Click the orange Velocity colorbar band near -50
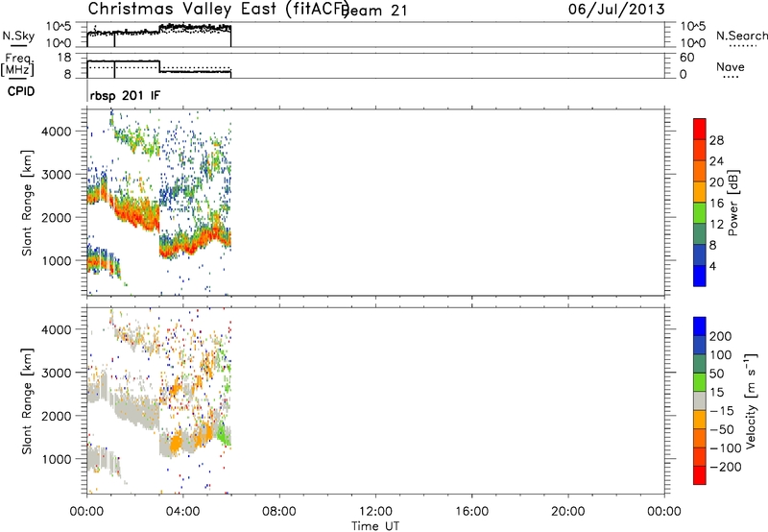 700,420
